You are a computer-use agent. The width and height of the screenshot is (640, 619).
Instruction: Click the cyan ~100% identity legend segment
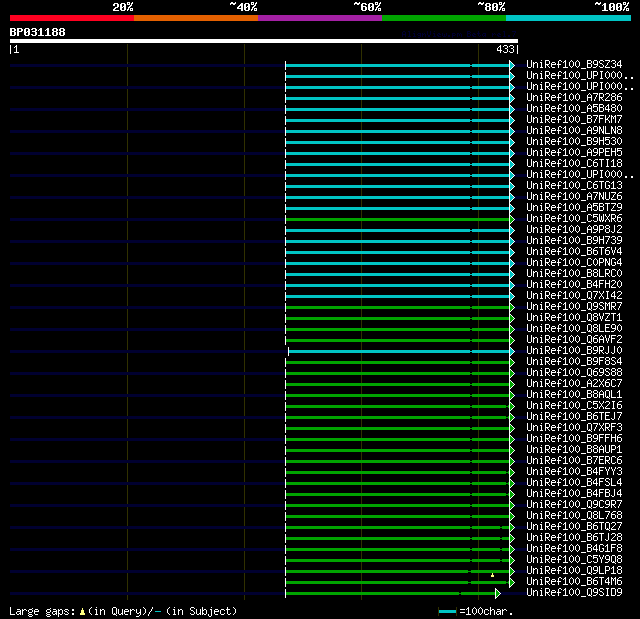[568, 18]
